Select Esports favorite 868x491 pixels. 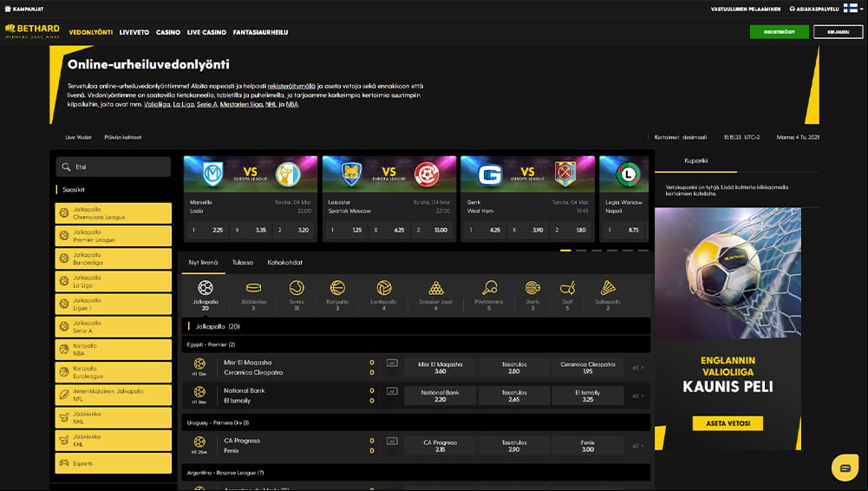[x=113, y=462]
